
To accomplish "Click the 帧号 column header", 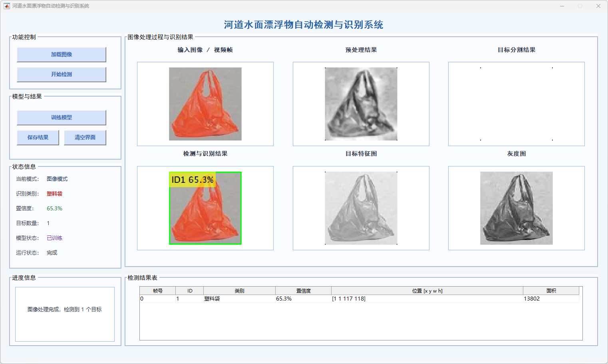I will pos(158,291).
